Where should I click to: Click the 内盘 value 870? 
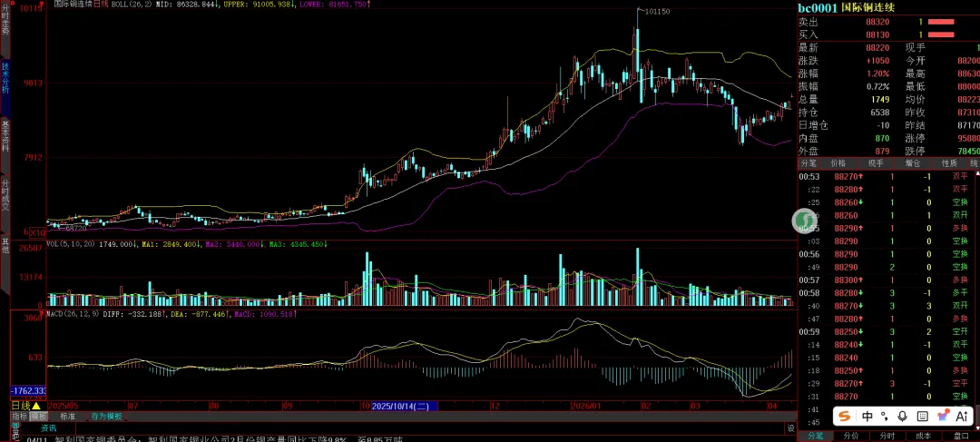click(x=883, y=138)
